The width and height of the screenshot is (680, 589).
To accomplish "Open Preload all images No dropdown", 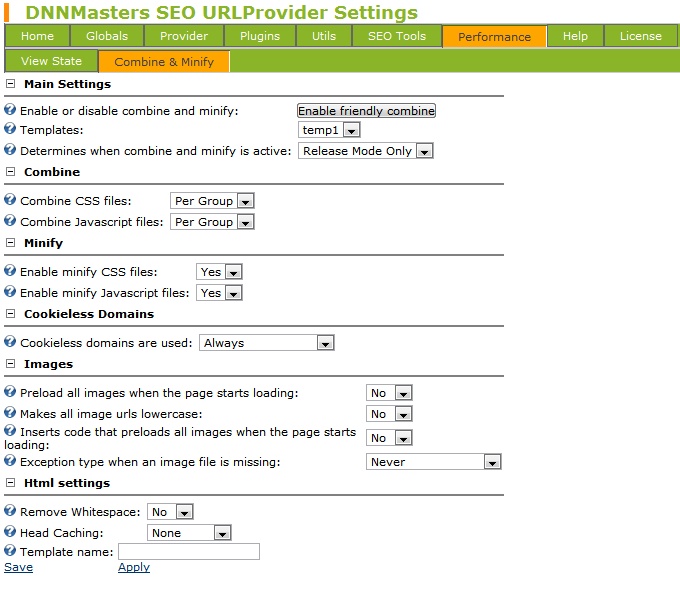I will (389, 393).
